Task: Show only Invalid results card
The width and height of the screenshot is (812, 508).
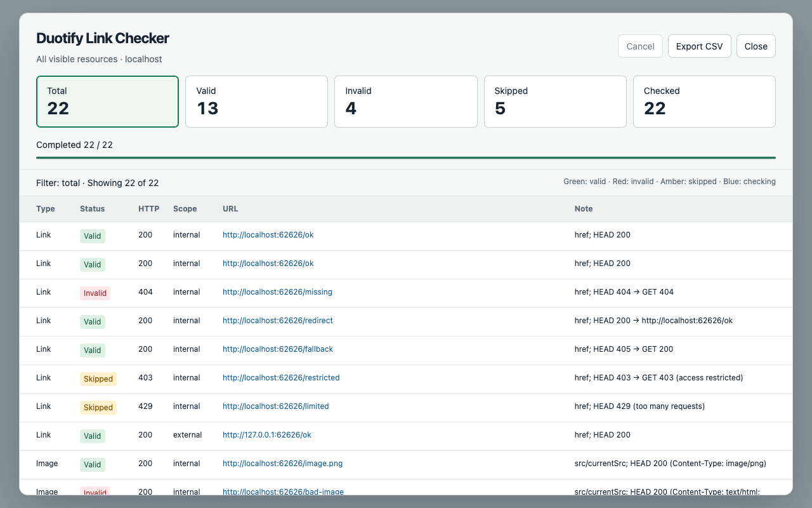Action: pyautogui.click(x=405, y=102)
